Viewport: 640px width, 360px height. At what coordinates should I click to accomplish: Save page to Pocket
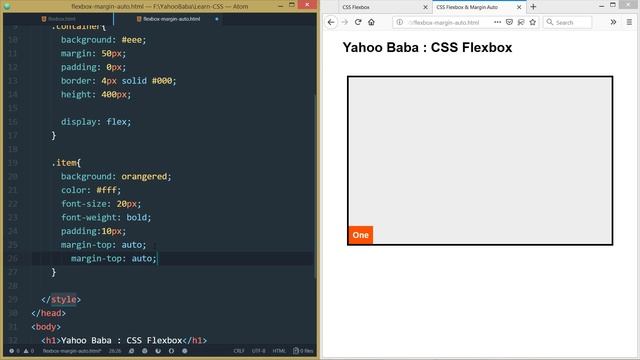pyautogui.click(x=509, y=22)
